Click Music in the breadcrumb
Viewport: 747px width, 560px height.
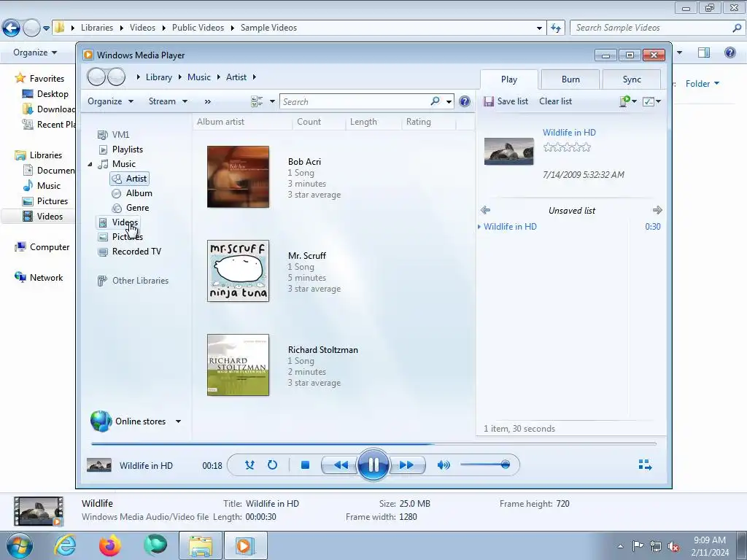pyautogui.click(x=198, y=77)
